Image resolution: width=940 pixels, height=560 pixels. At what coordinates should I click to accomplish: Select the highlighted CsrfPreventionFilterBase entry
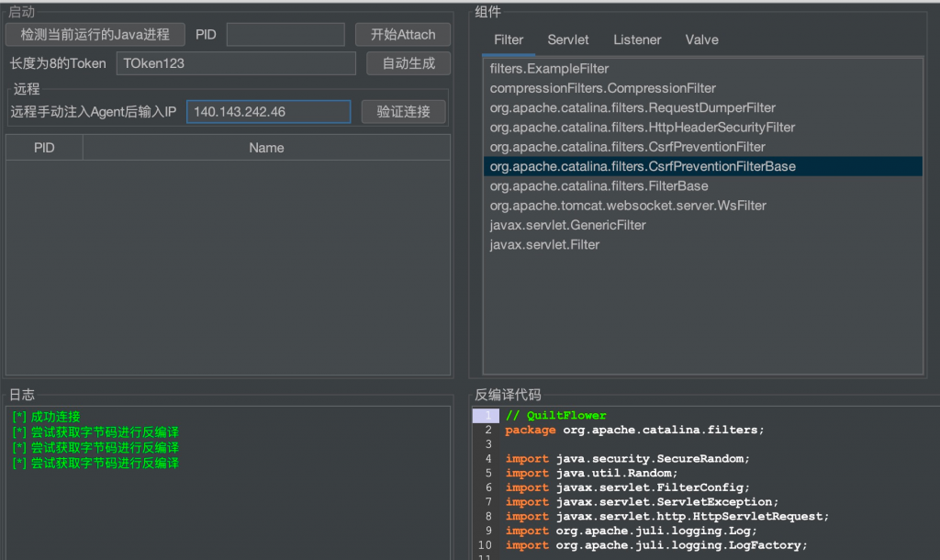(x=643, y=166)
